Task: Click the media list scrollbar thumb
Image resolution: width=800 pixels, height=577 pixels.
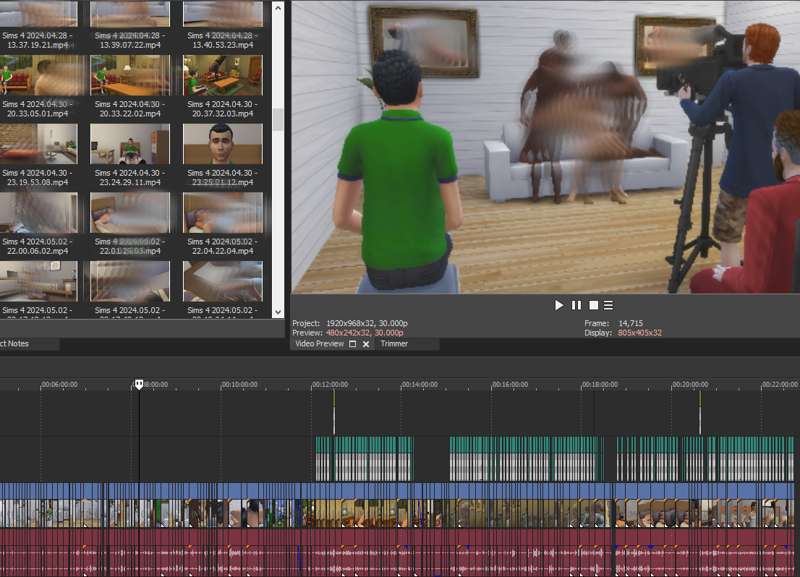Action: coord(278,119)
